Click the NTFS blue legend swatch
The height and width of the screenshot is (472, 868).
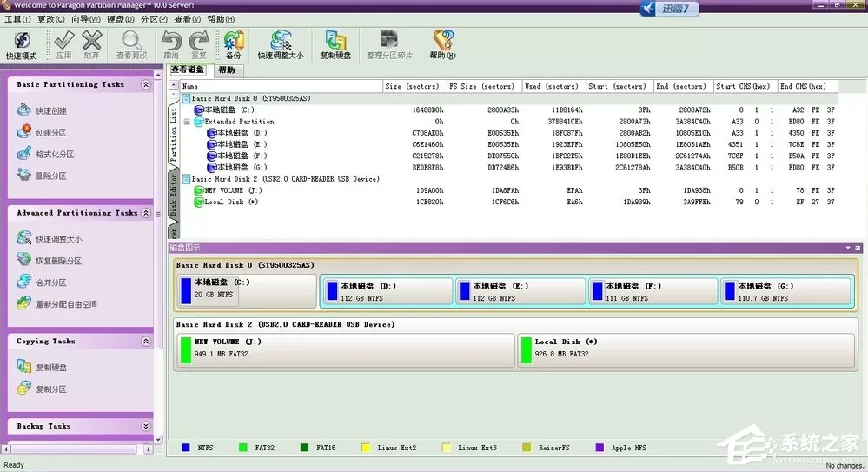pos(185,448)
